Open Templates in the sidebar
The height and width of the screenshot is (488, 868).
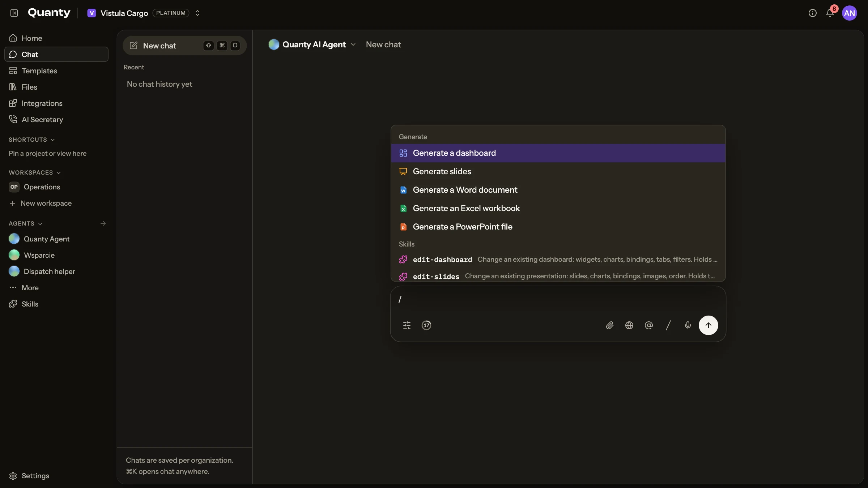tap(56, 70)
